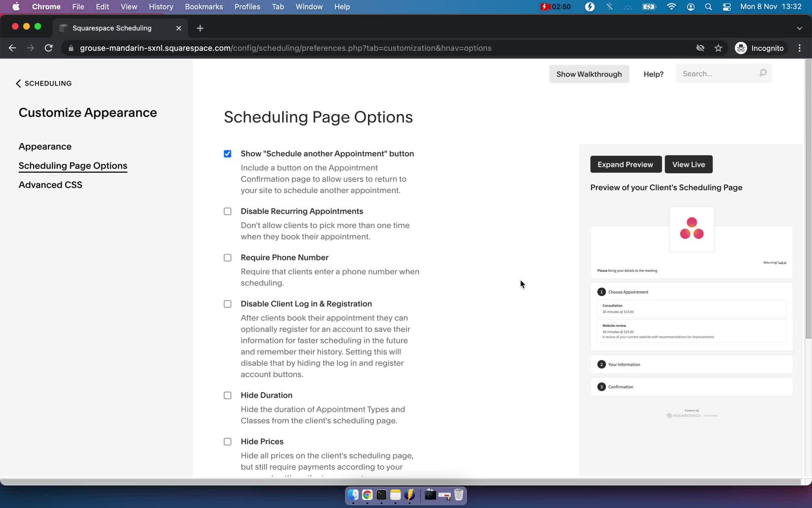Open Trash from the dock
Image resolution: width=812 pixels, height=508 pixels.
[459, 495]
